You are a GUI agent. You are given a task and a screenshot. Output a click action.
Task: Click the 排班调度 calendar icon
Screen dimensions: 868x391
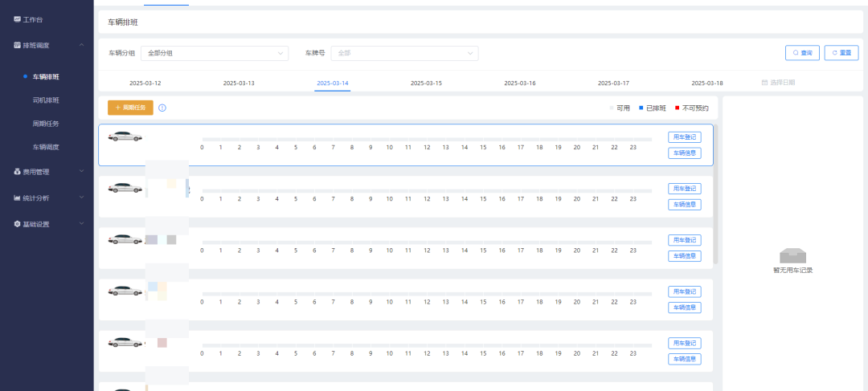pyautogui.click(x=17, y=45)
